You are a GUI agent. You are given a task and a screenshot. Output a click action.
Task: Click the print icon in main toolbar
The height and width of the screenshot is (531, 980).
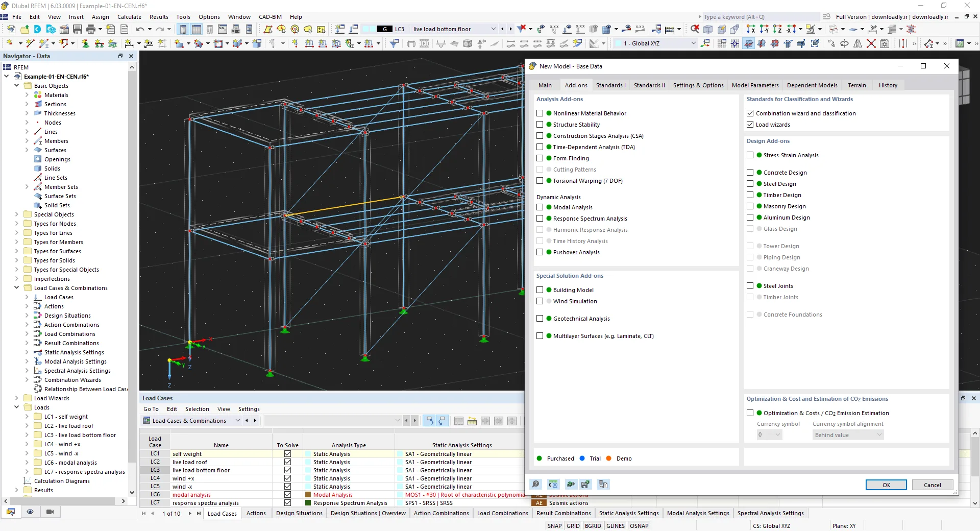(91, 29)
